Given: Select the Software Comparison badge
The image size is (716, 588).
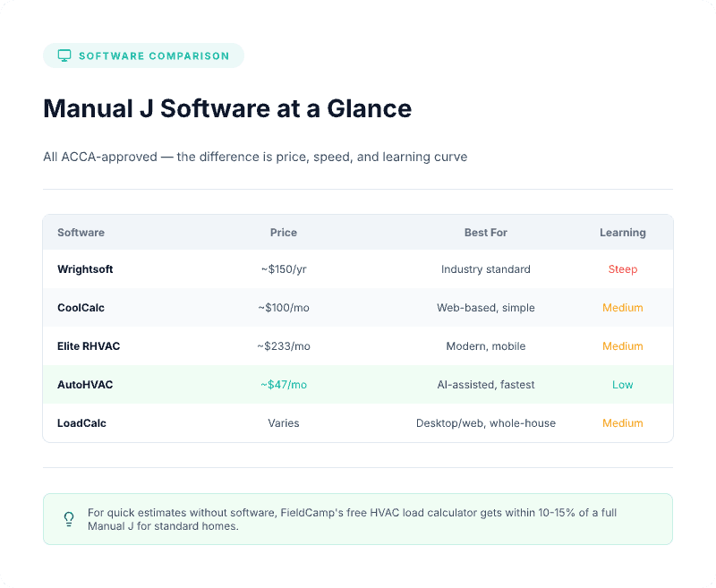Looking at the screenshot, I should pyautogui.click(x=143, y=55).
